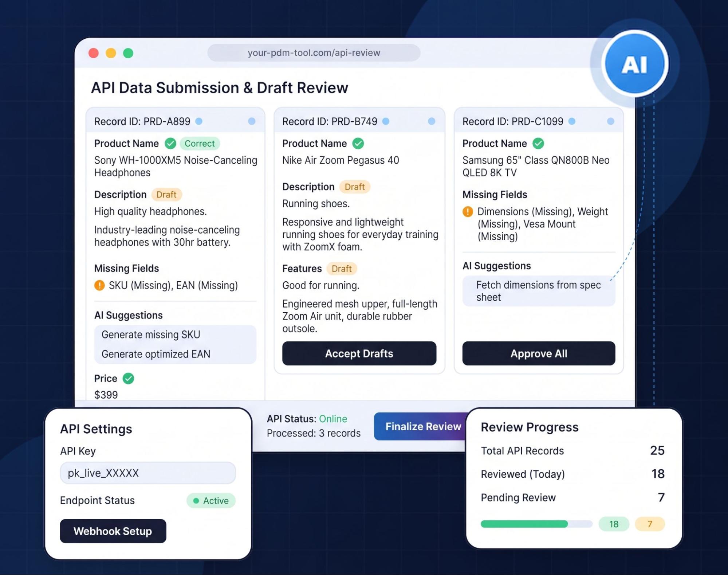
Task: Click the yellow 7 pending pill
Action: click(650, 524)
